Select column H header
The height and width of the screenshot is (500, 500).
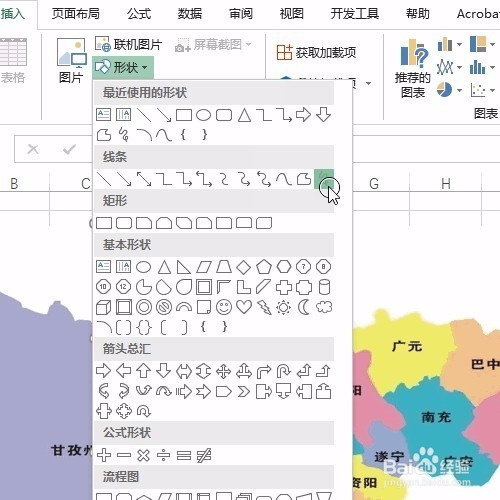point(446,184)
